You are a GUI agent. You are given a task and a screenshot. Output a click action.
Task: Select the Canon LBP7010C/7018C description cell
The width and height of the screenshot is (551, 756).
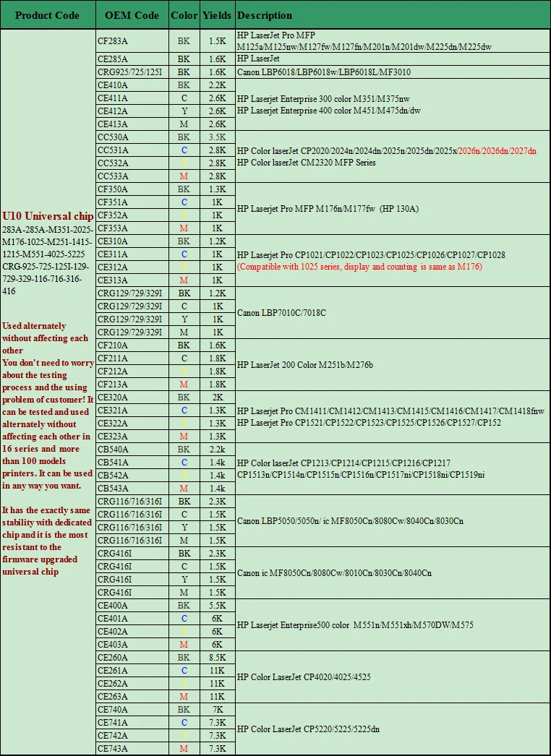point(393,312)
